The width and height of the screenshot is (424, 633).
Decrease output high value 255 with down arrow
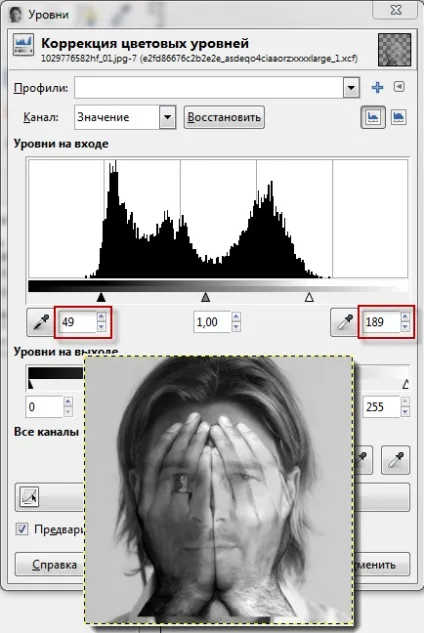pos(405,412)
